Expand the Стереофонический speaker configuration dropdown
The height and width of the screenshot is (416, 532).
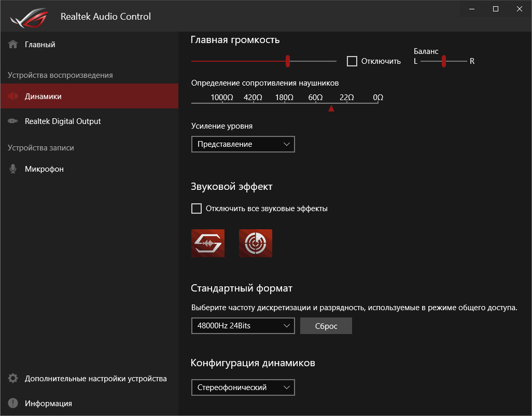point(243,387)
